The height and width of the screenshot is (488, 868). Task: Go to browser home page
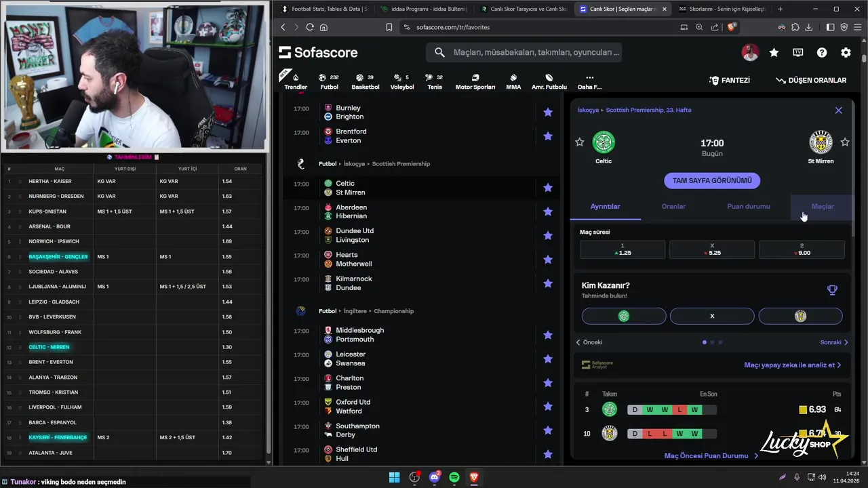click(323, 27)
